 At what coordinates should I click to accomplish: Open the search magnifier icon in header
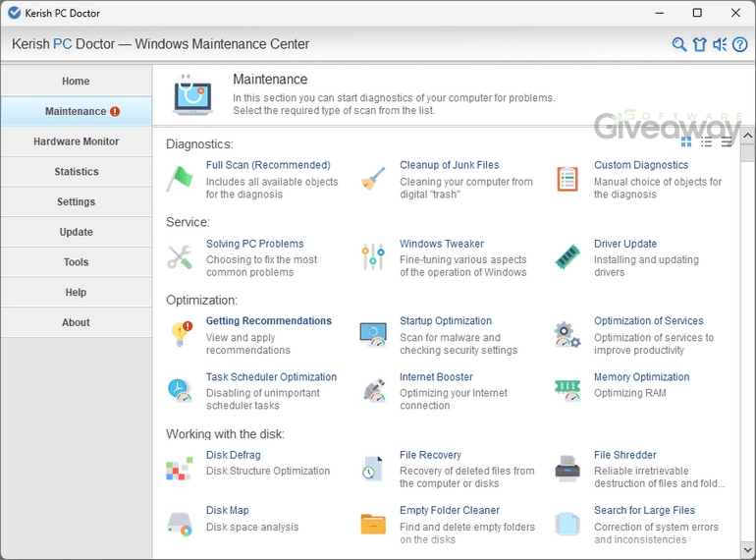point(678,44)
